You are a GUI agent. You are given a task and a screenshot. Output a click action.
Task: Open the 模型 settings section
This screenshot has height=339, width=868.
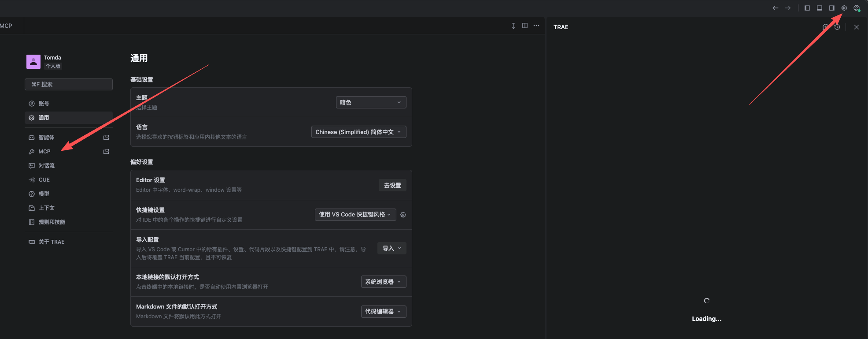point(69,194)
